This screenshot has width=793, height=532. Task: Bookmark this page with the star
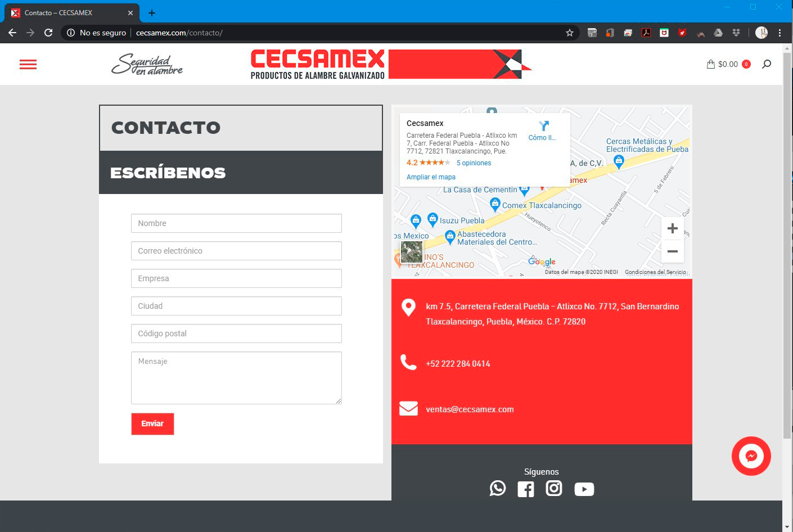tap(570, 33)
